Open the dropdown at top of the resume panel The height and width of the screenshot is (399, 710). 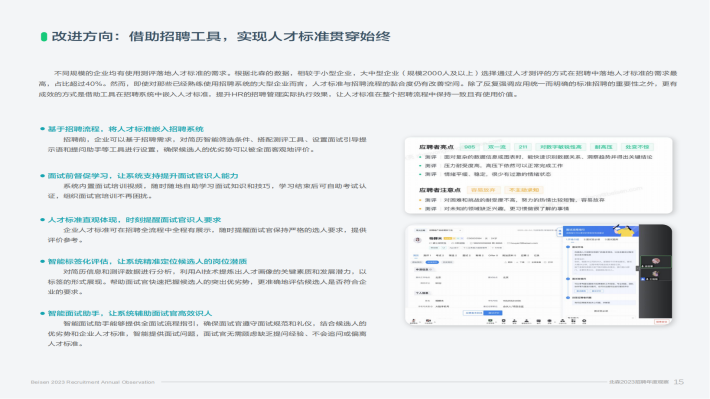(x=444, y=230)
